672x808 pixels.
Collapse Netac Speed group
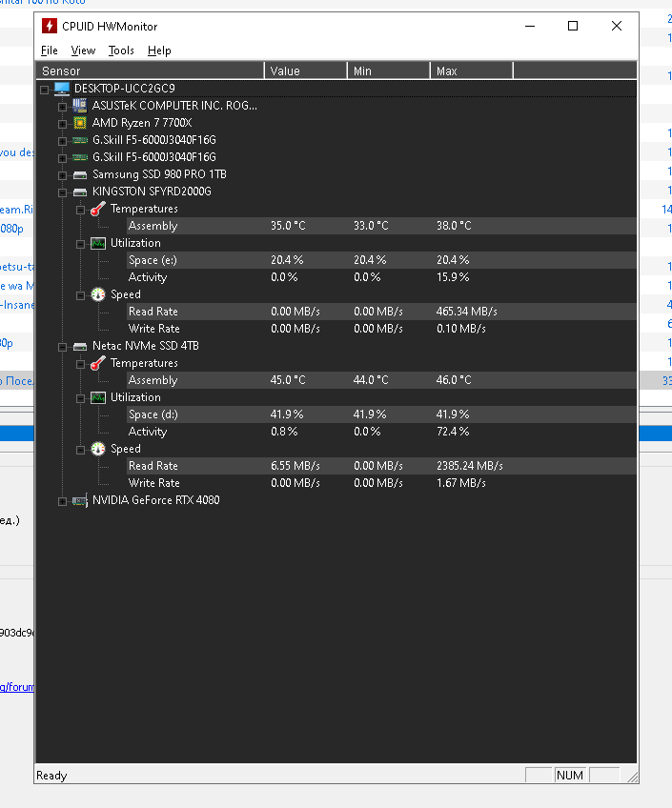(x=80, y=450)
